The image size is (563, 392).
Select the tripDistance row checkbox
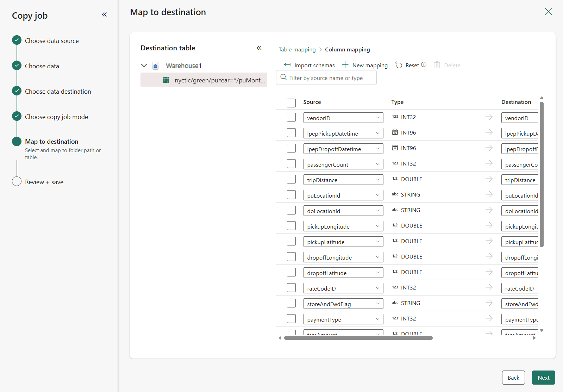coord(291,179)
